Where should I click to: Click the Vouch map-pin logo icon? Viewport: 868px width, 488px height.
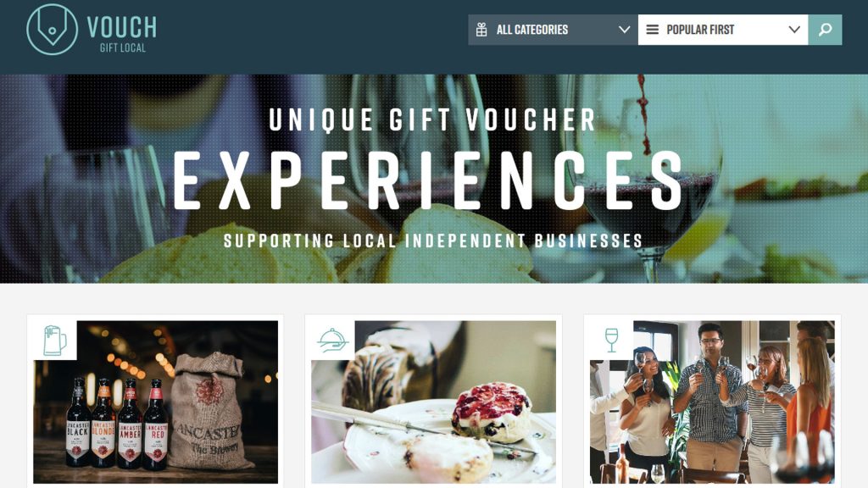pyautogui.click(x=52, y=30)
